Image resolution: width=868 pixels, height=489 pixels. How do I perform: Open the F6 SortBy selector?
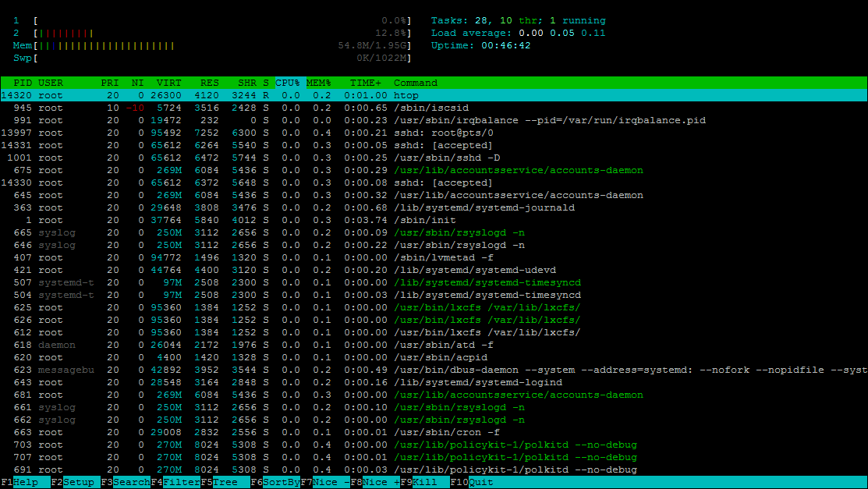click(x=275, y=482)
